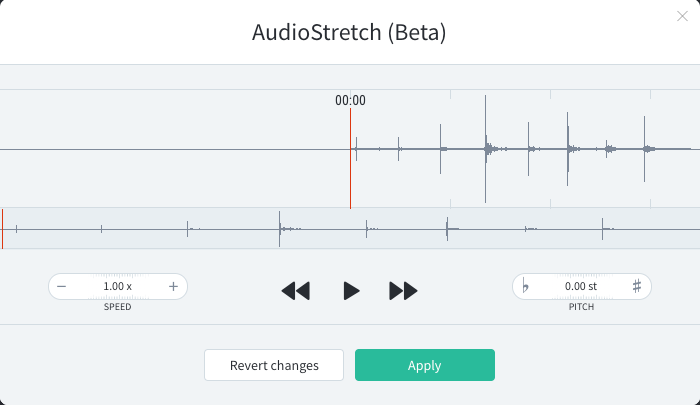Click the tallest peak in overview waveform
This screenshot has height=405, width=700.
(x=279, y=229)
